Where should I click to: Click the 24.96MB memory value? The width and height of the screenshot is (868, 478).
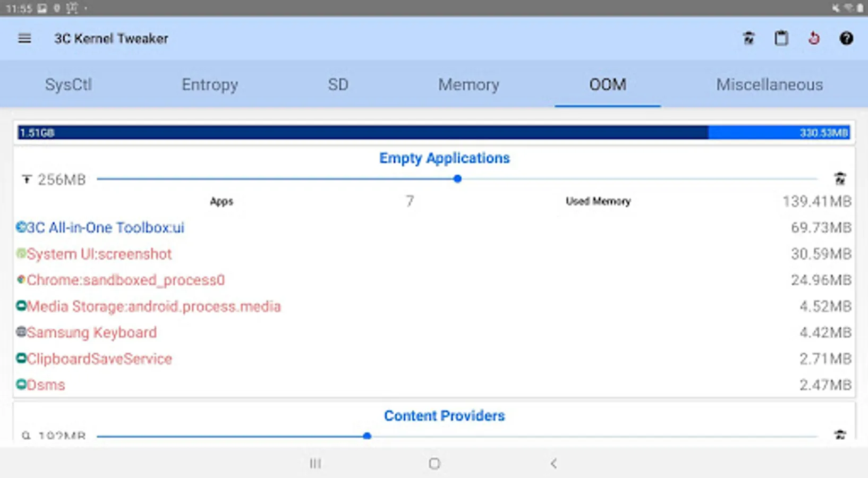pyautogui.click(x=821, y=280)
